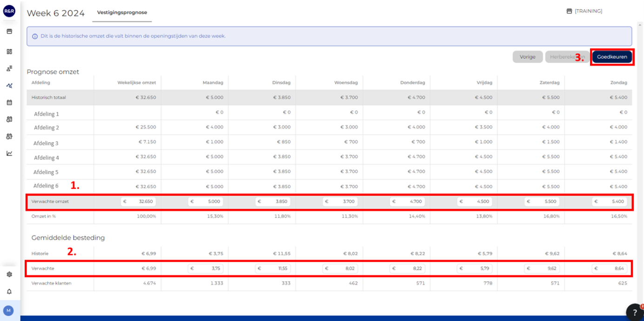Viewport: 644px width, 321px height.
Task: Edit Verwachte besteding field for Dinsdag
Action: click(x=272, y=269)
